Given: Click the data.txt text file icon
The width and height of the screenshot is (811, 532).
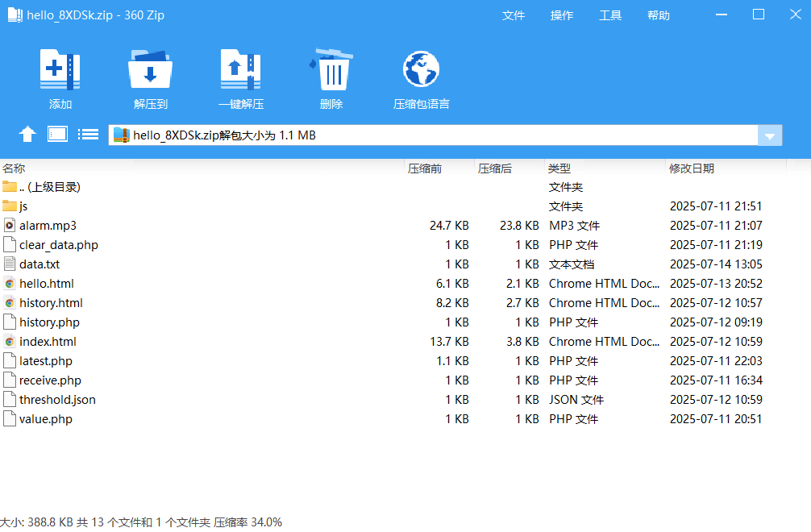Looking at the screenshot, I should 10,264.
